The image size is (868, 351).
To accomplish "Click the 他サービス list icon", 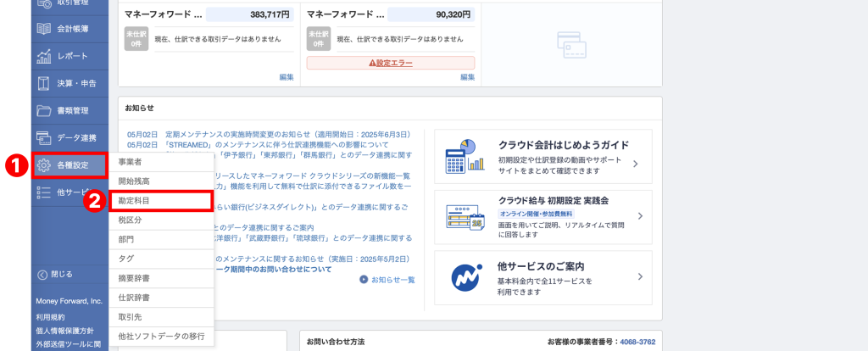I will [44, 192].
